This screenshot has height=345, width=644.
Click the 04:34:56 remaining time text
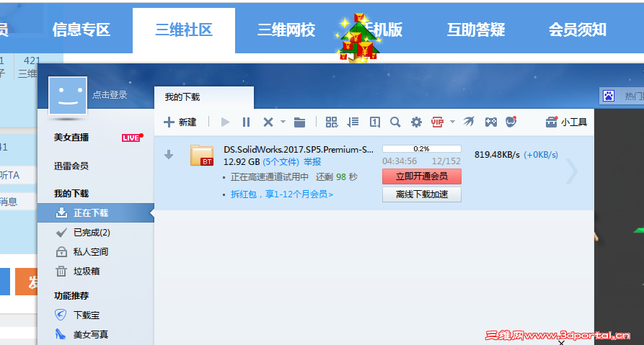[400, 161]
